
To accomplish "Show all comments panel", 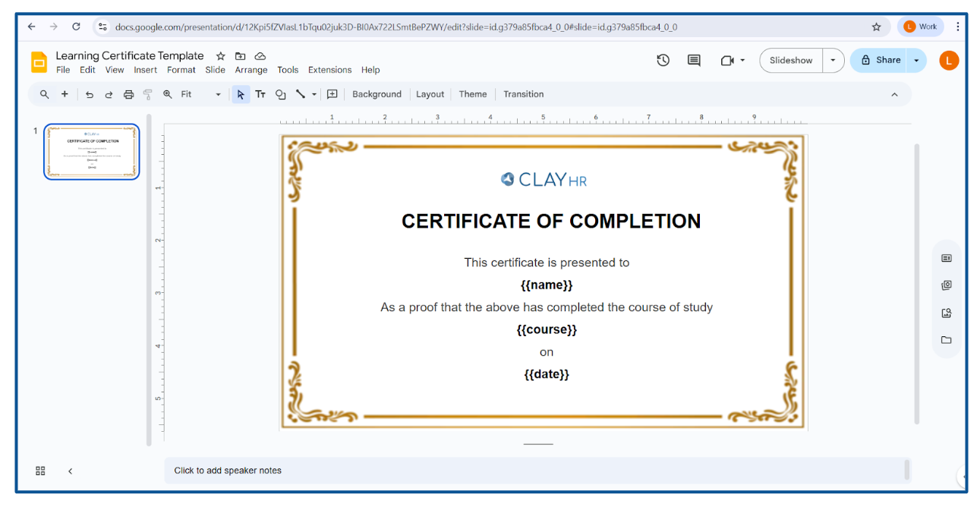I will click(x=694, y=60).
